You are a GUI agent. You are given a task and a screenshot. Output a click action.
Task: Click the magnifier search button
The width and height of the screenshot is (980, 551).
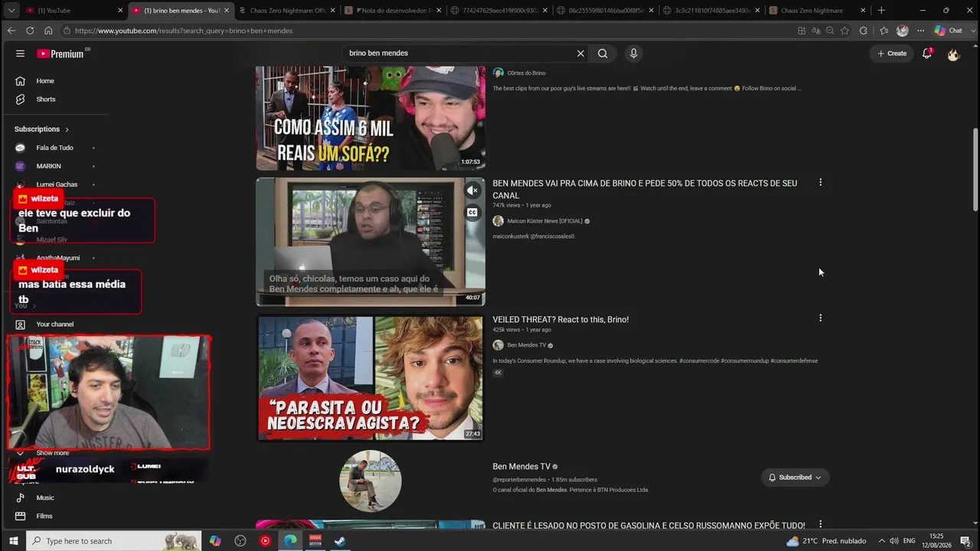point(603,54)
